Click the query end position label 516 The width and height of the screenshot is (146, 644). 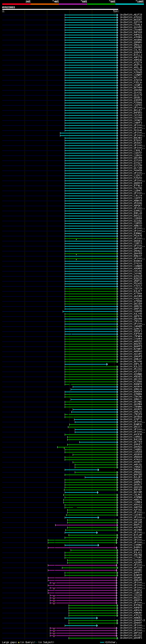click(115, 11)
